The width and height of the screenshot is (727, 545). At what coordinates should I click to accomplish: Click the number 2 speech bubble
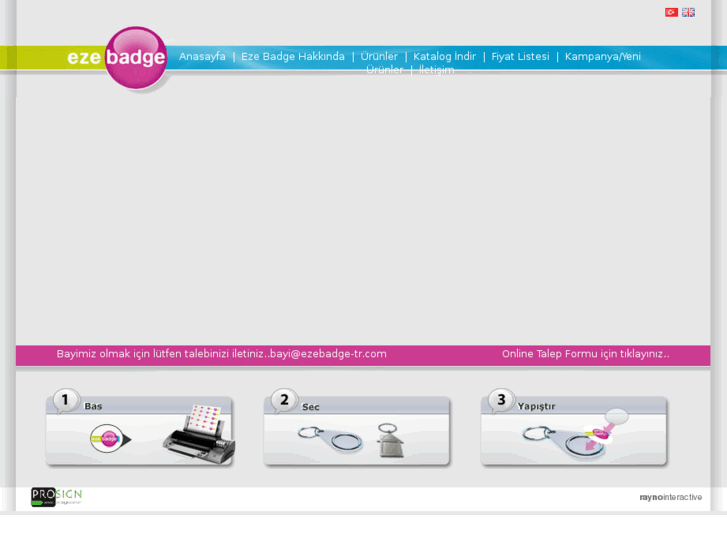284,400
